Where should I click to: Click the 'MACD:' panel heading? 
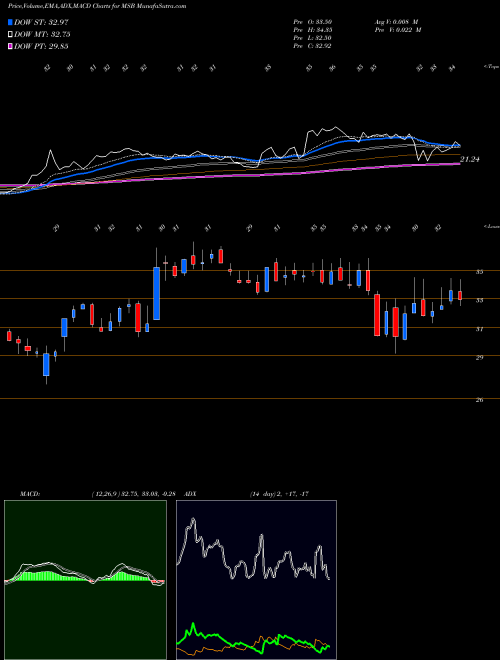point(30,494)
